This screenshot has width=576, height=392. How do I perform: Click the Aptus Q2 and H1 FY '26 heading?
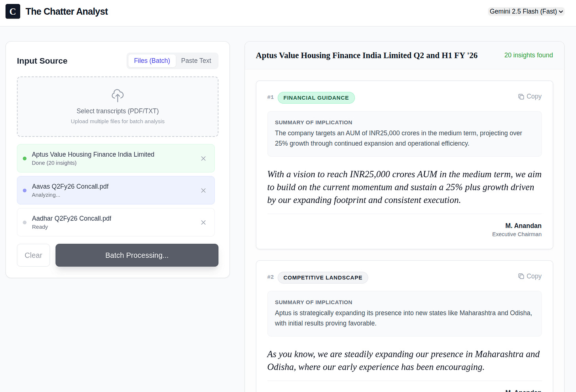(367, 55)
